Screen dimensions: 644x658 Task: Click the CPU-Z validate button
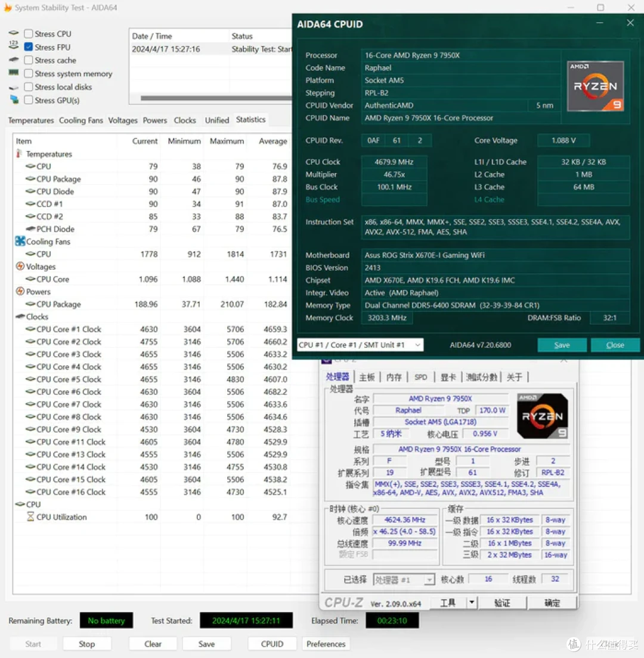[502, 603]
